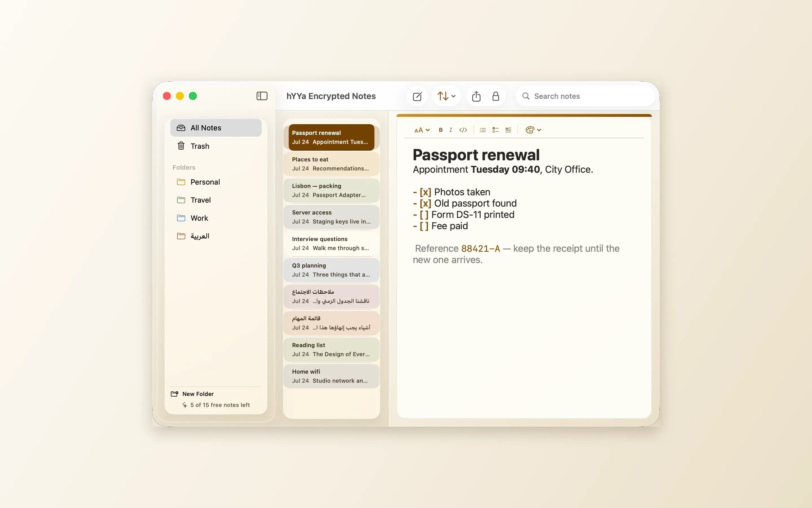812x508 pixels.
Task: Toggle the Photos taken checkbox
Action: coord(425,192)
